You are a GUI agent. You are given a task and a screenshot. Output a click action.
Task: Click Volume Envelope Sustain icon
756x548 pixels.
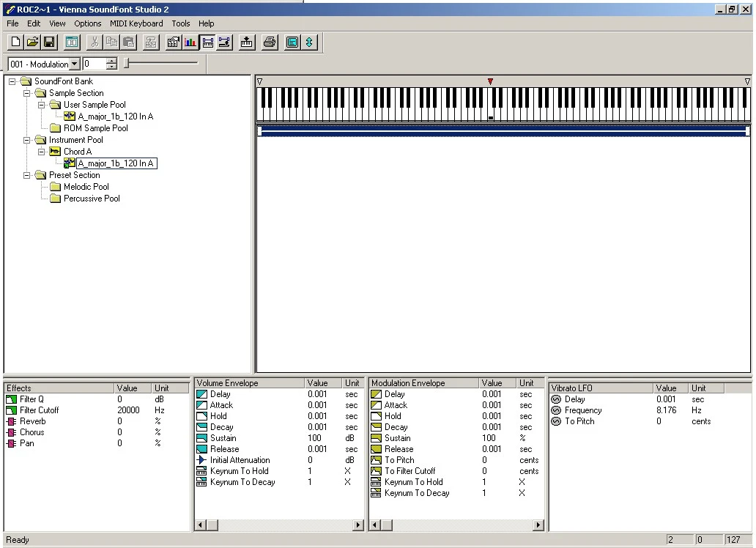(202, 438)
